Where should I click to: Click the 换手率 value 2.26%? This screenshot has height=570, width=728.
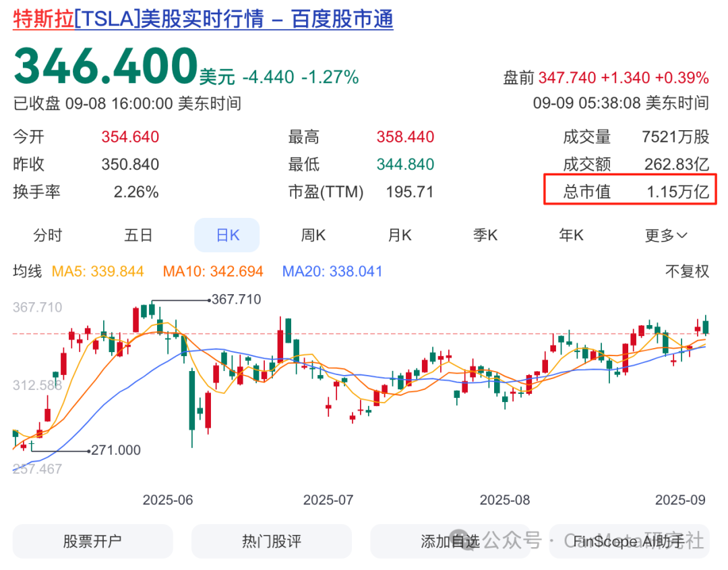[x=136, y=192]
